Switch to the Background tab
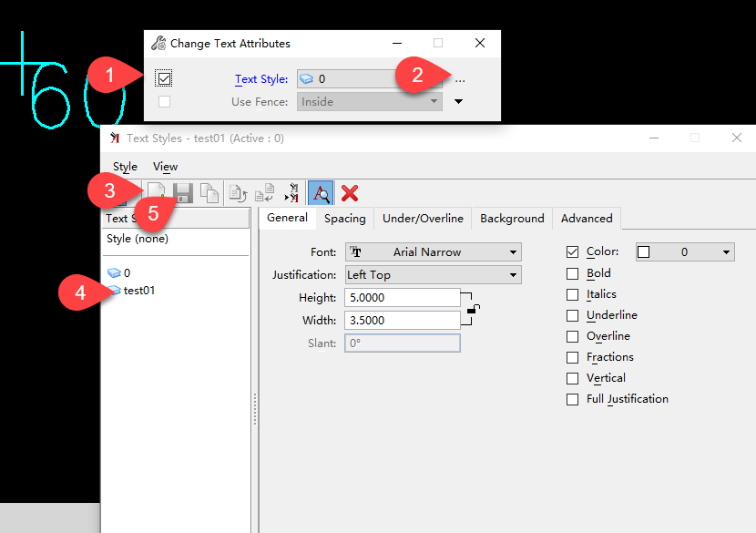 click(512, 219)
